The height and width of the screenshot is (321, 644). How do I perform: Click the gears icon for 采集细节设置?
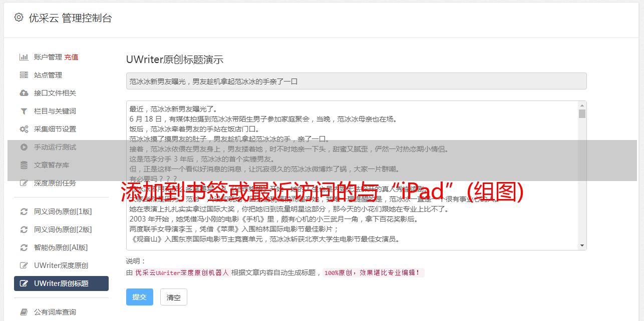tap(24, 129)
